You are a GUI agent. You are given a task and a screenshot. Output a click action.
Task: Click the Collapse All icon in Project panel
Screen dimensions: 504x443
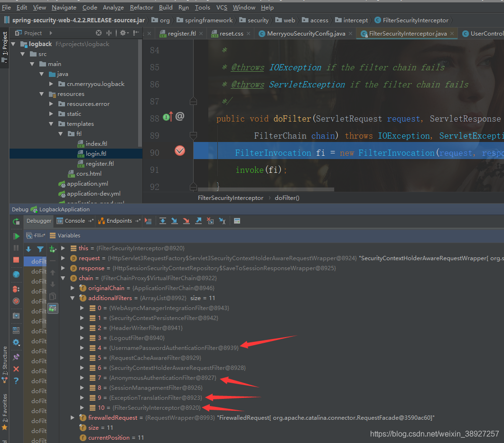(109, 33)
